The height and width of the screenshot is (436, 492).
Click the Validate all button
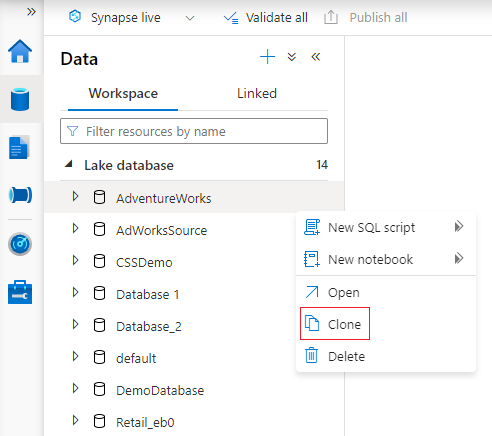266,18
